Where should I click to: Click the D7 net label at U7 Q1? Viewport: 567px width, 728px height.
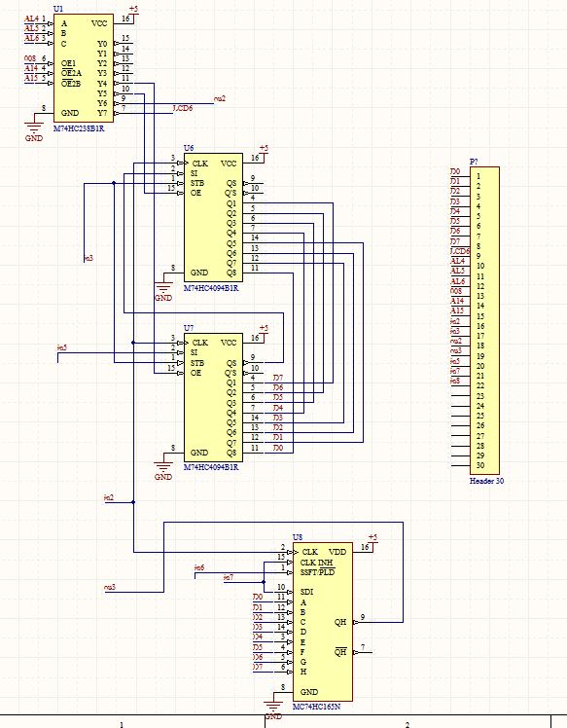pyautogui.click(x=278, y=379)
